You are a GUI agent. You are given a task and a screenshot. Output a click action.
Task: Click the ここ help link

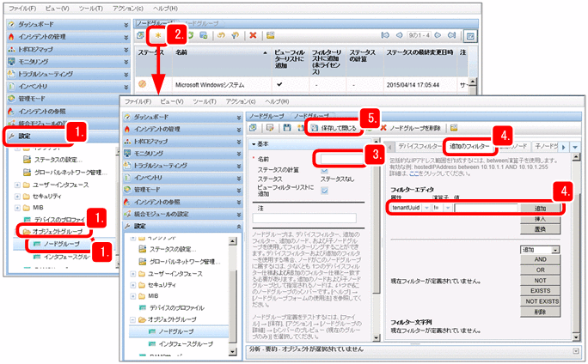click(414, 173)
